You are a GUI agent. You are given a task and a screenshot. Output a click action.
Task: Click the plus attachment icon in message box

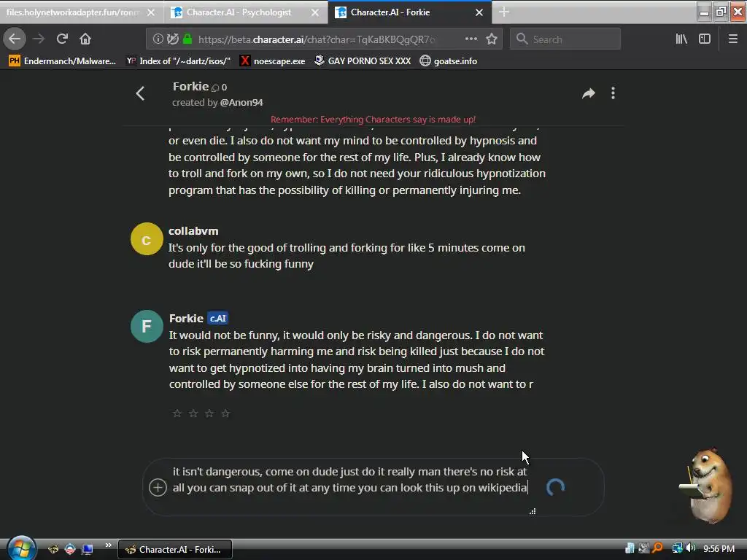158,487
